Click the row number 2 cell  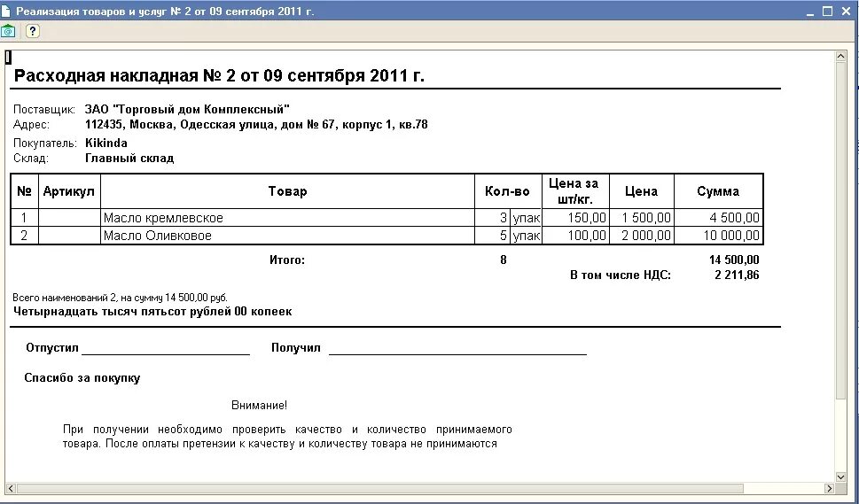pyautogui.click(x=24, y=236)
